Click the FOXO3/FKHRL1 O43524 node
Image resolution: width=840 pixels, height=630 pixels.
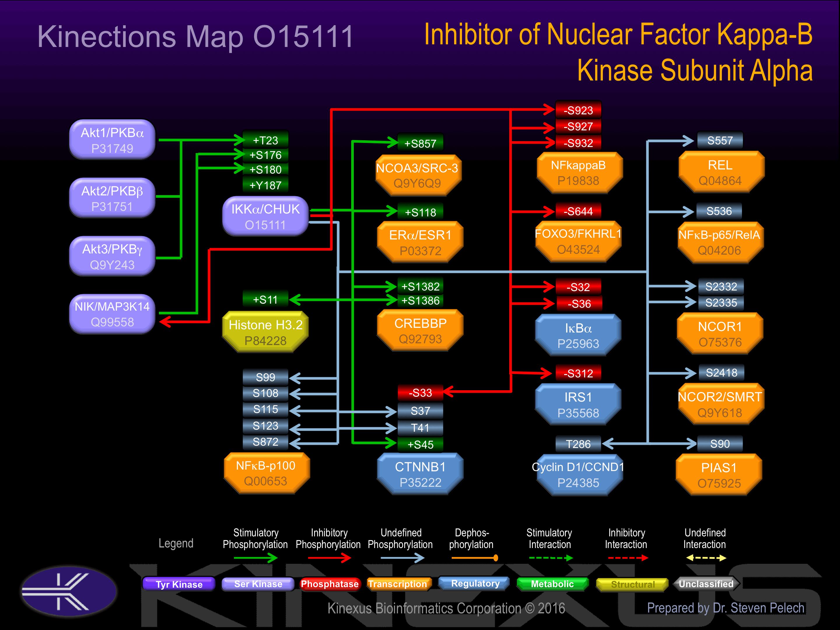pos(578,241)
